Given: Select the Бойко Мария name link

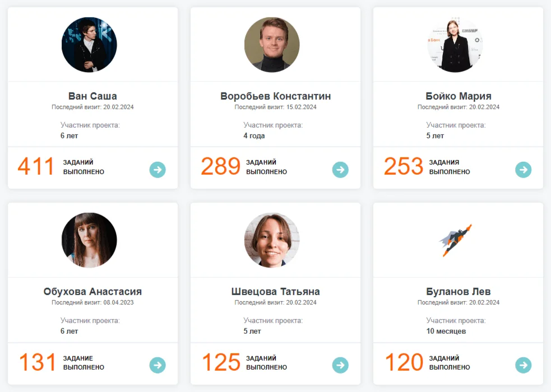Looking at the screenshot, I should 459,96.
